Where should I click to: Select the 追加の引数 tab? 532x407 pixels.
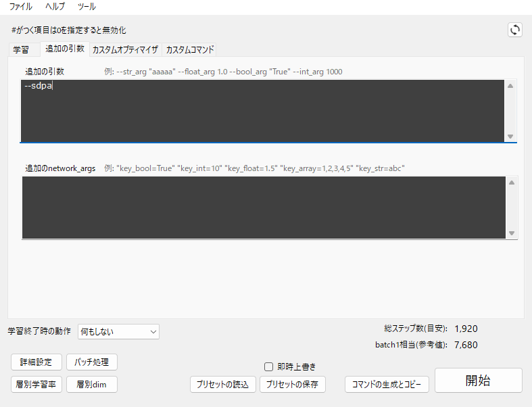(65, 49)
